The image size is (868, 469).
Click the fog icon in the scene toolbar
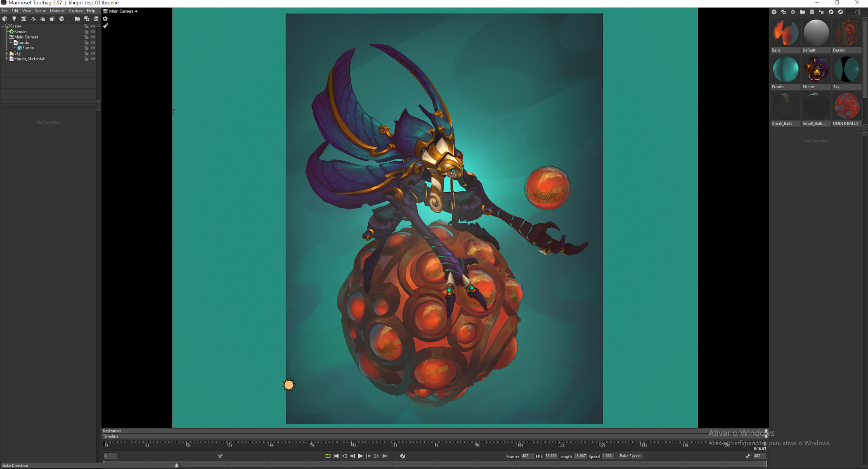[43, 19]
